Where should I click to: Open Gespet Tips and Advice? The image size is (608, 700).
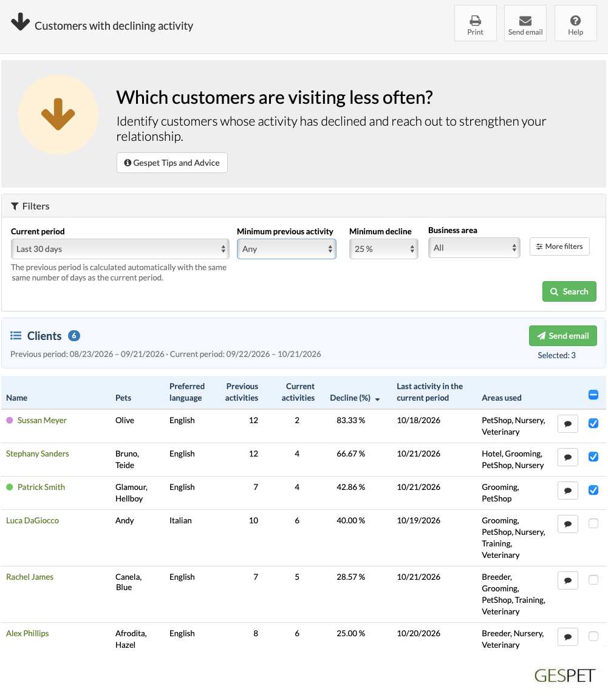[x=172, y=163]
